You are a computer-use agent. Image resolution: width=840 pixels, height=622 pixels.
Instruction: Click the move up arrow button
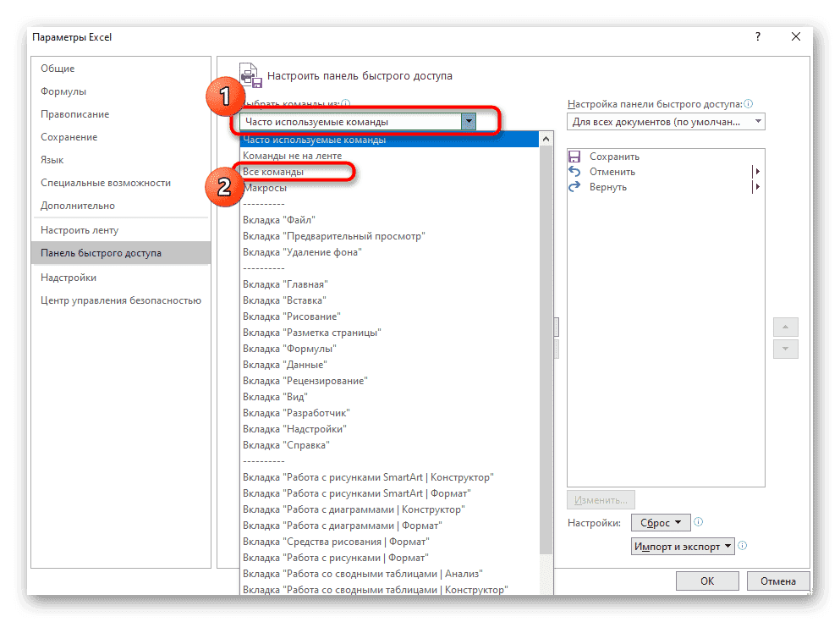tap(785, 328)
